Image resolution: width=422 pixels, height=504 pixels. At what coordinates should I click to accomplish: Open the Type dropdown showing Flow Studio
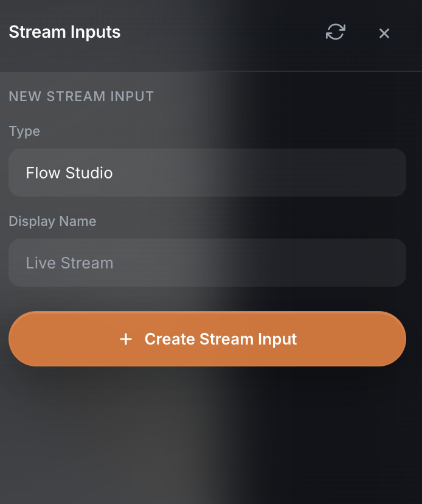207,173
